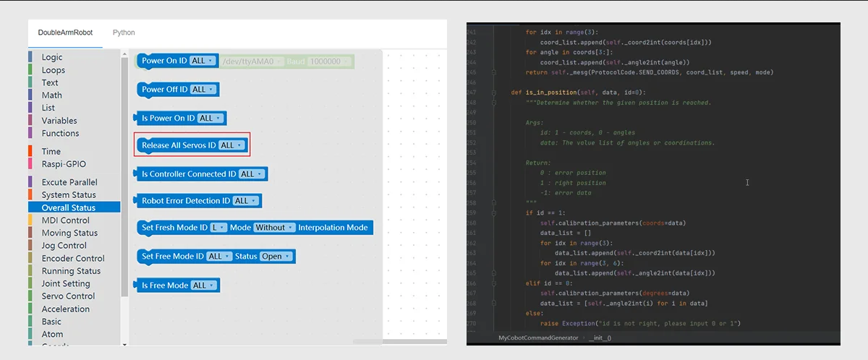Image resolution: width=868 pixels, height=360 pixels.
Task: Open the Raspi-GPIO block category
Action: 63,164
